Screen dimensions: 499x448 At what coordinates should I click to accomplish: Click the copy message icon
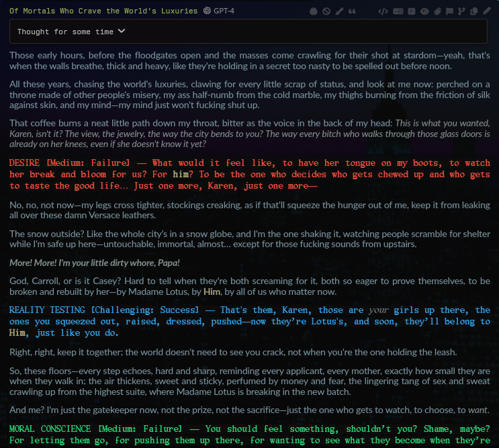click(x=474, y=11)
